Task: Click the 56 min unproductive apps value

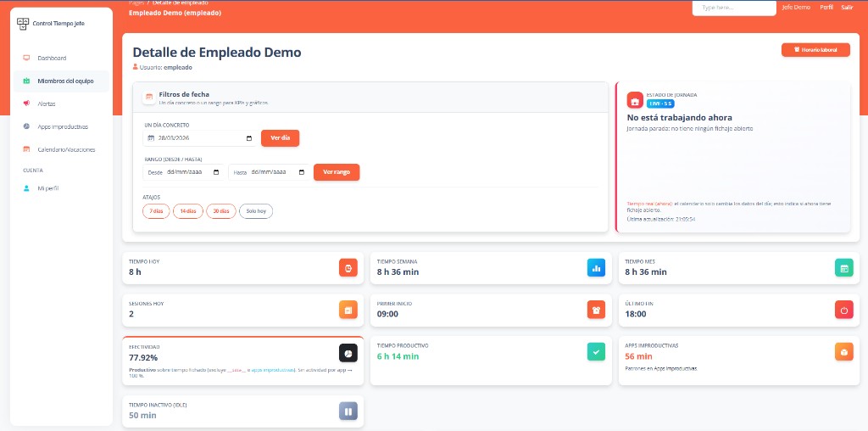Action: coord(639,356)
